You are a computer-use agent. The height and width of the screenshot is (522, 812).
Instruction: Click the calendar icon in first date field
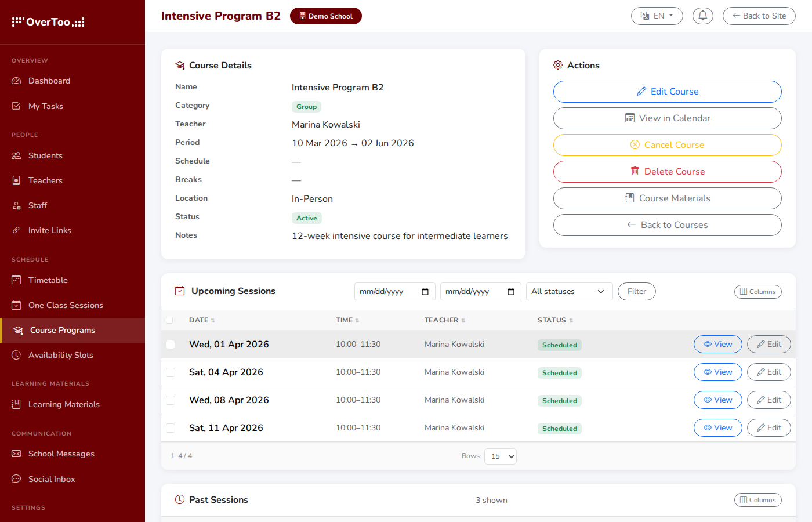[x=425, y=292]
